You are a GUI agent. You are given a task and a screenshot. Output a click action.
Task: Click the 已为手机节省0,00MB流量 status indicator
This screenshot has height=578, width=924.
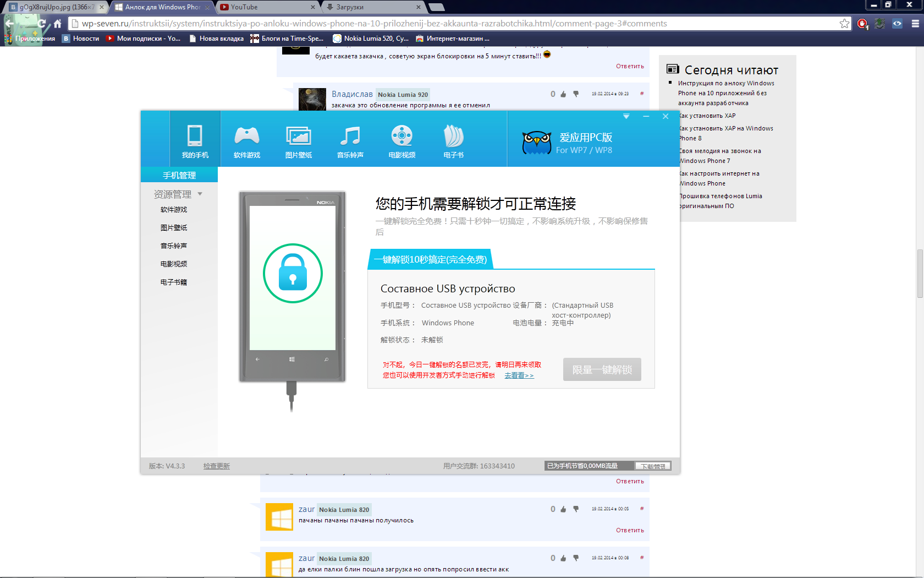pos(589,466)
